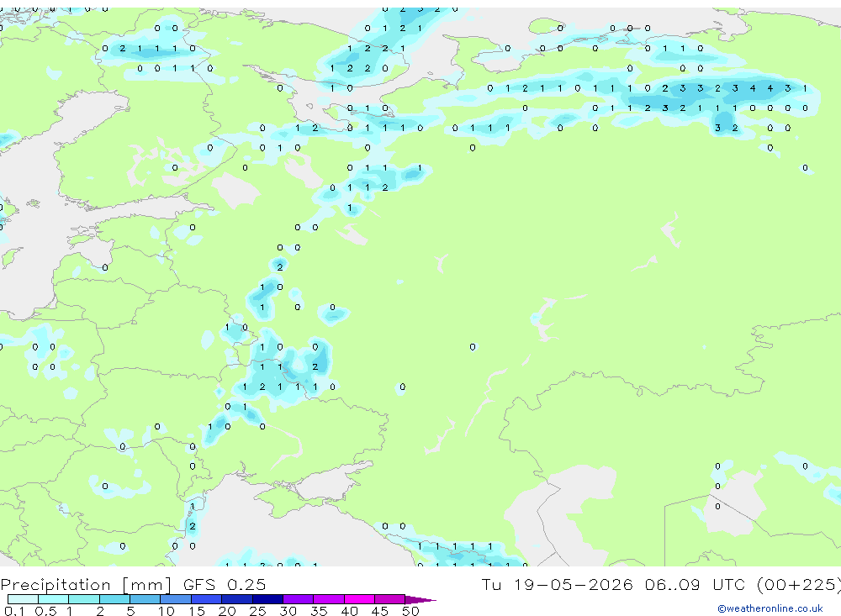This screenshot has height=616, width=841.
Task: Select the 'GFS 0.25' model label
Action: [x=225, y=584]
